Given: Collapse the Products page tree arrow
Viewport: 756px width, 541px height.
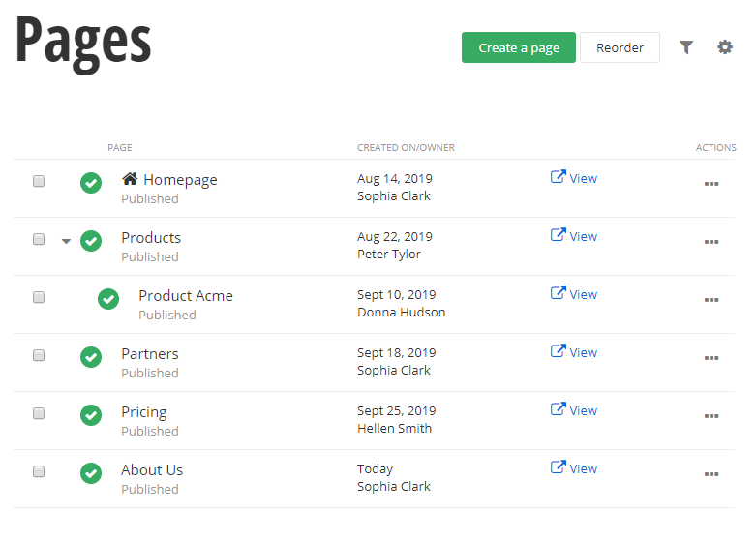Looking at the screenshot, I should point(66,241).
